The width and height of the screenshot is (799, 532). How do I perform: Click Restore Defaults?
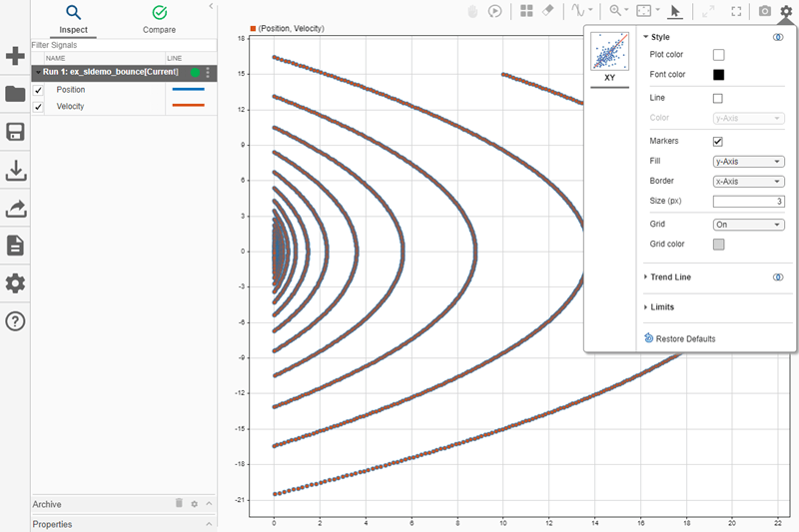685,339
